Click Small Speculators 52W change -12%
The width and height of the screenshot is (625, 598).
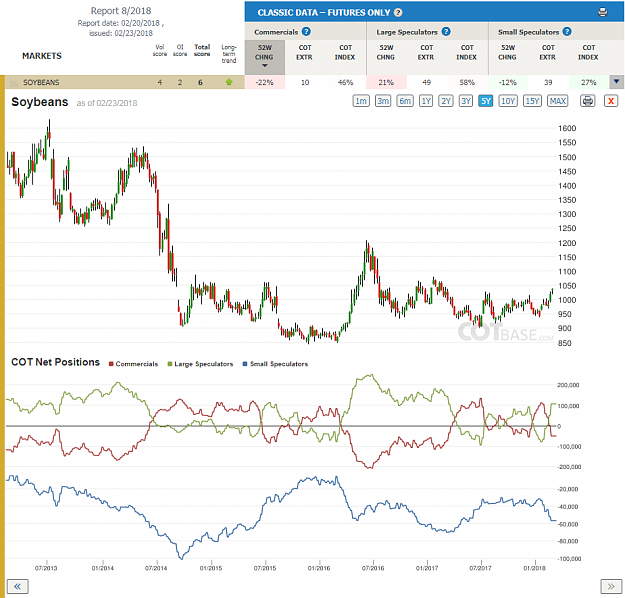pos(507,83)
